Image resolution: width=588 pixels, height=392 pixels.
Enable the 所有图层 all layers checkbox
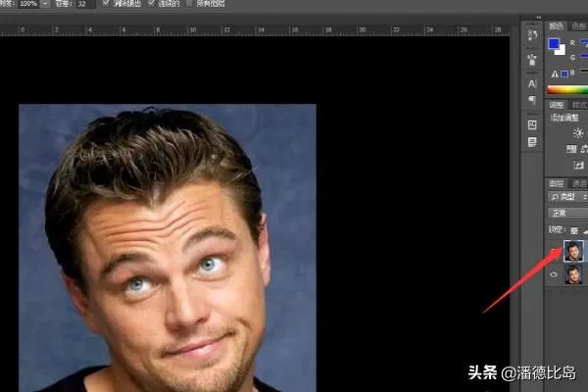(x=190, y=5)
